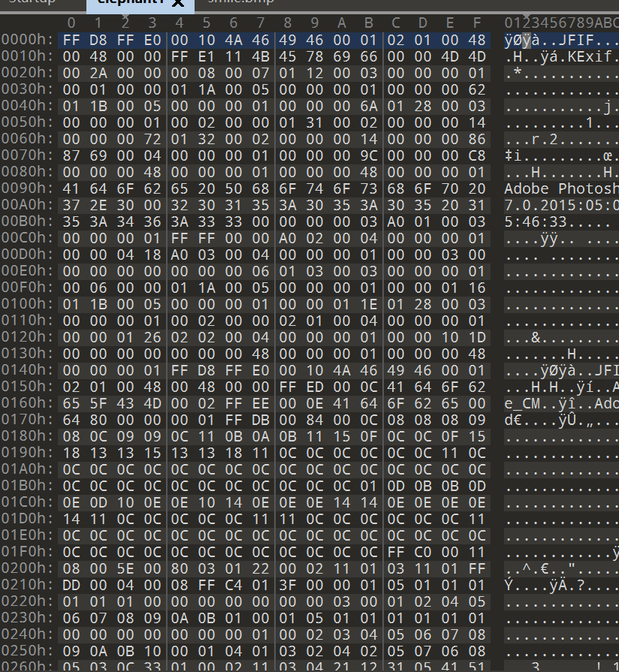Click byte DB in row 0170h
This screenshot has height=672, width=619.
click(x=260, y=420)
